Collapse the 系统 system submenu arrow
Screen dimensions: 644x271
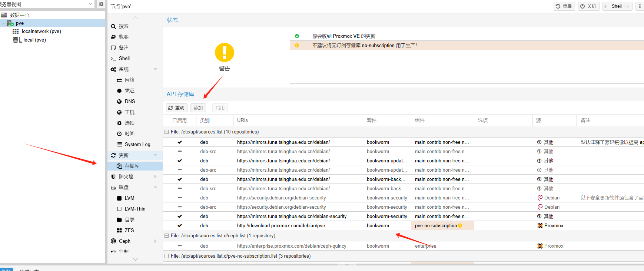pos(156,69)
